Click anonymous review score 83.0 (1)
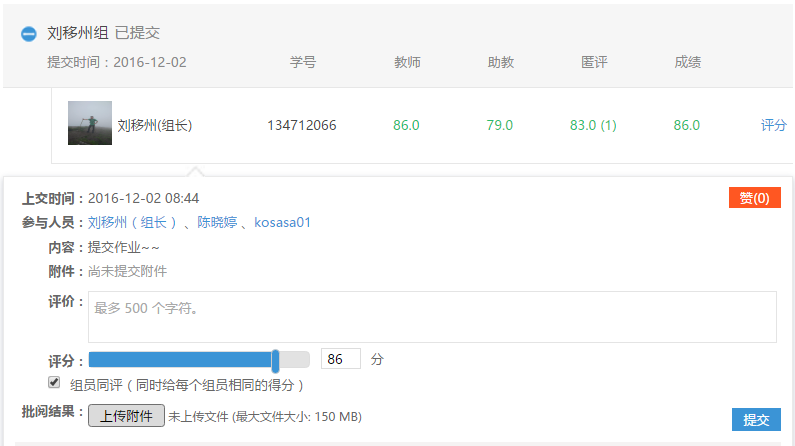 click(593, 125)
